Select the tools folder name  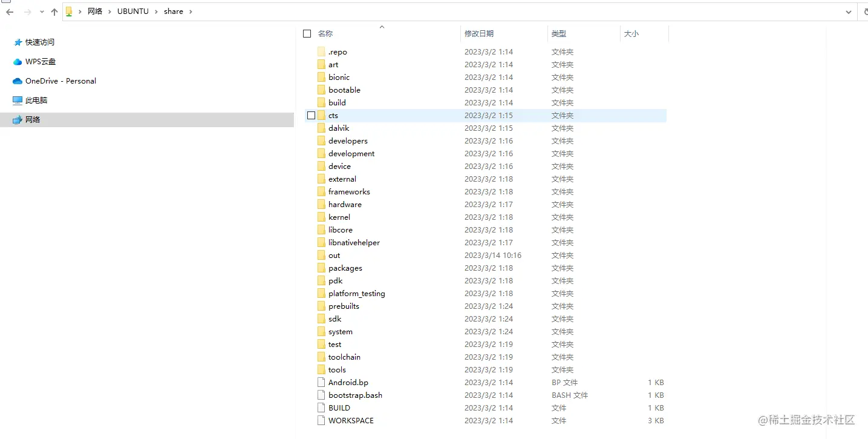click(338, 370)
